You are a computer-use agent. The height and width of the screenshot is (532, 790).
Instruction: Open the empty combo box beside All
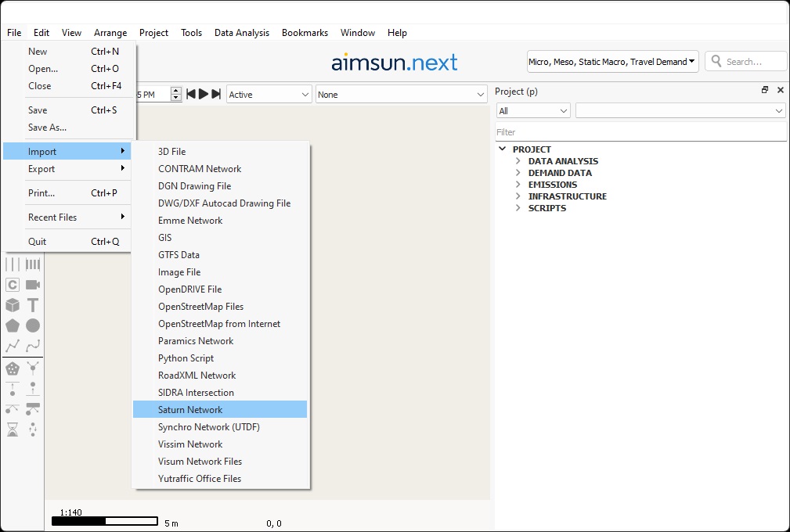680,111
